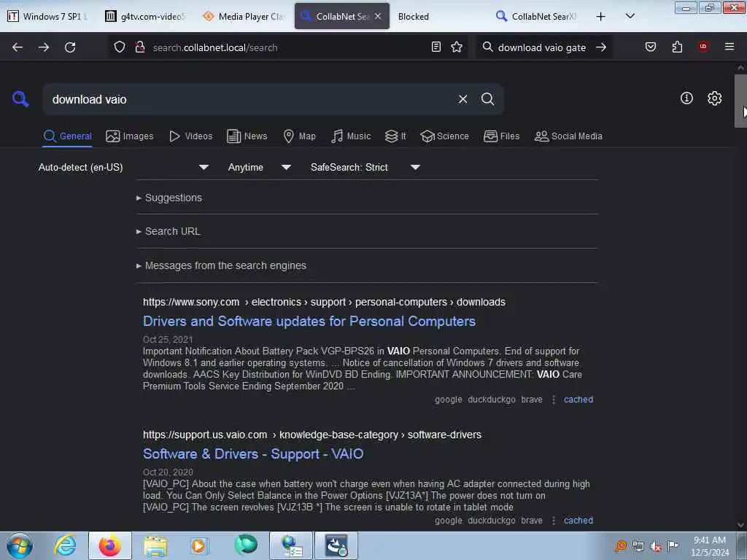Submit toolbar search with the arrow
The height and width of the screenshot is (560, 747).
[601, 47]
